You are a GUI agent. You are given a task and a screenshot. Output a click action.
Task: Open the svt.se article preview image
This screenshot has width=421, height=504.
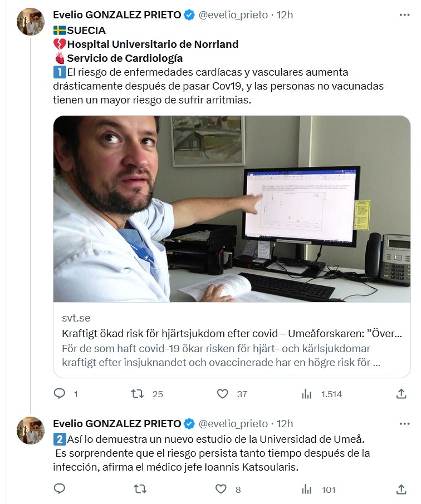click(232, 209)
